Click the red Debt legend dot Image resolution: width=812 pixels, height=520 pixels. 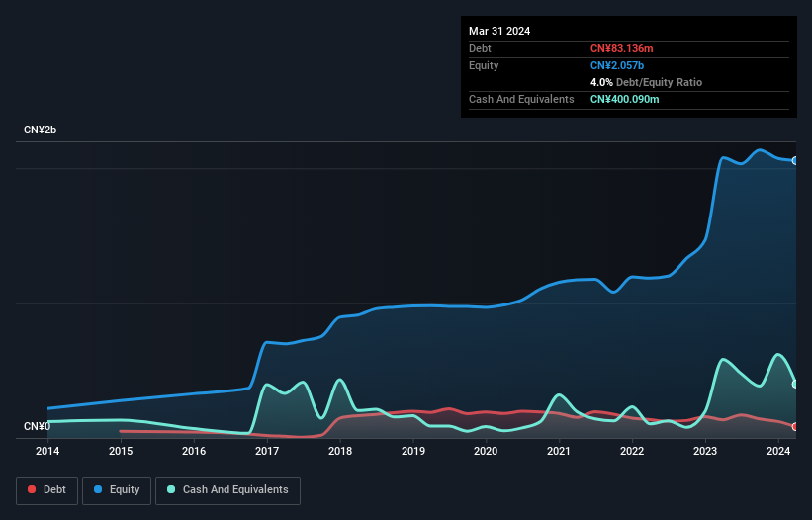[32, 489]
